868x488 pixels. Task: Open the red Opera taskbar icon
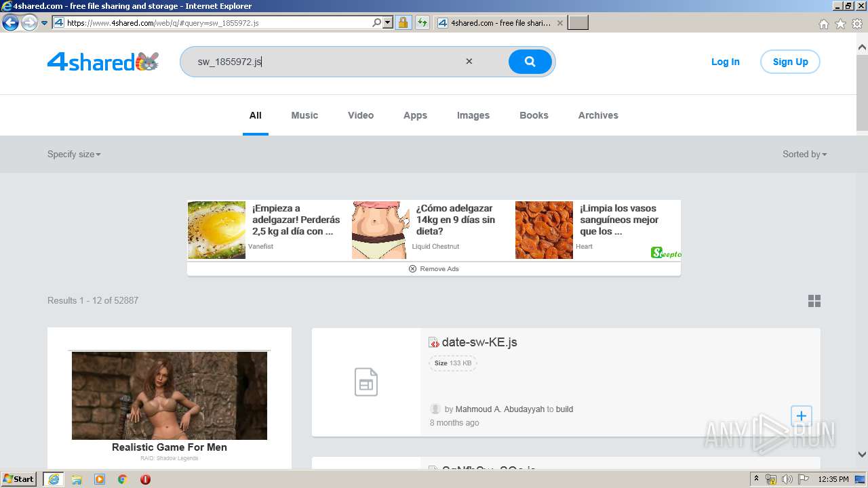[145, 479]
